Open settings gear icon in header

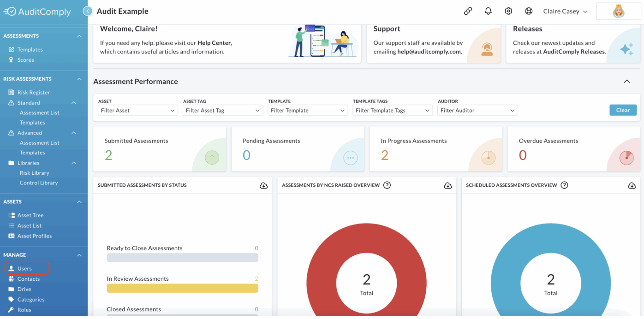508,11
